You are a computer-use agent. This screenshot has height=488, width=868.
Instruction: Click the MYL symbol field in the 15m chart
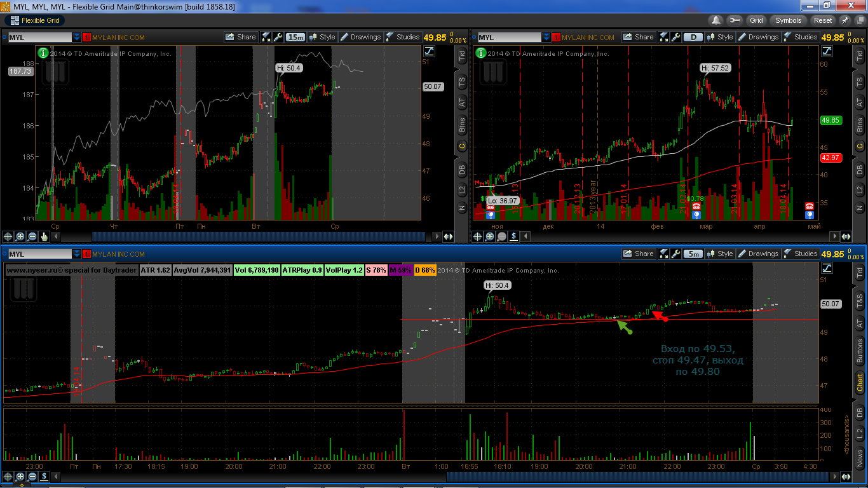pos(39,37)
